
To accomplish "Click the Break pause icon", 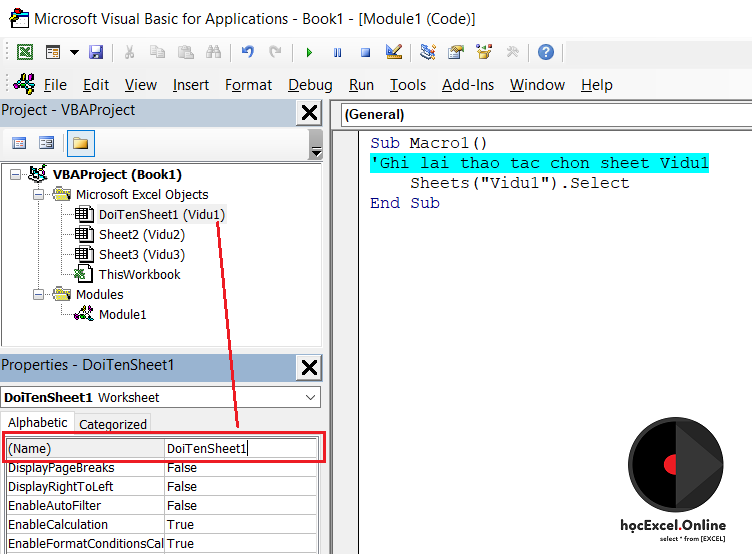I will point(338,52).
